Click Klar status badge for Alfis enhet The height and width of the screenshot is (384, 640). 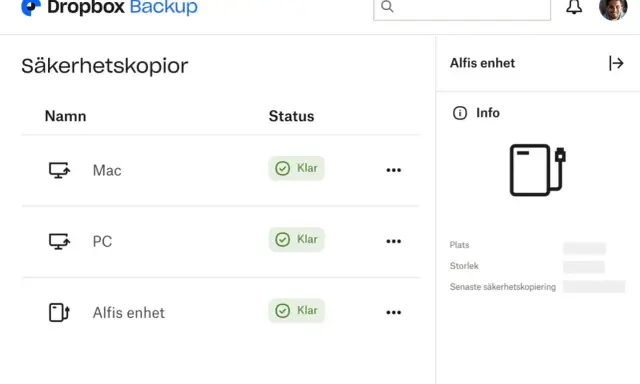[x=296, y=311]
